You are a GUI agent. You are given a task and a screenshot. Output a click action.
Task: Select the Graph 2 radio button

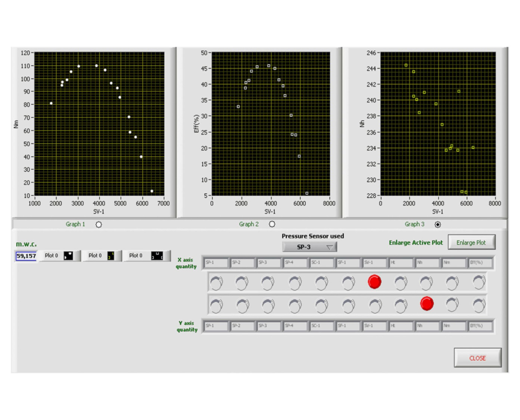coord(272,224)
